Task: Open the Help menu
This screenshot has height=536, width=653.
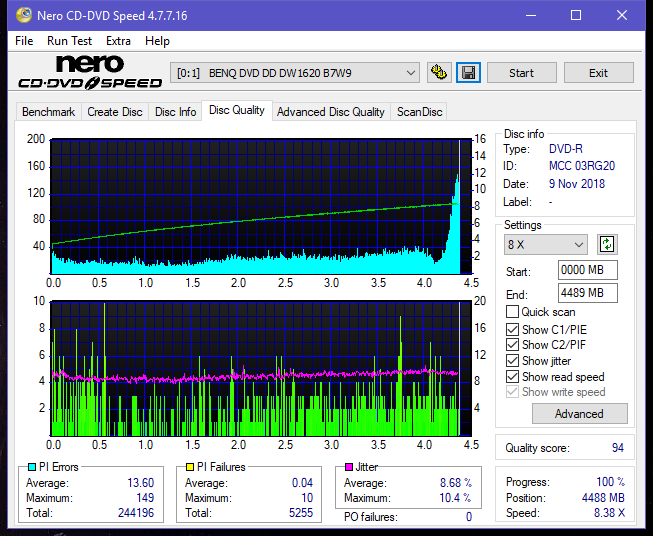Action: [157, 41]
